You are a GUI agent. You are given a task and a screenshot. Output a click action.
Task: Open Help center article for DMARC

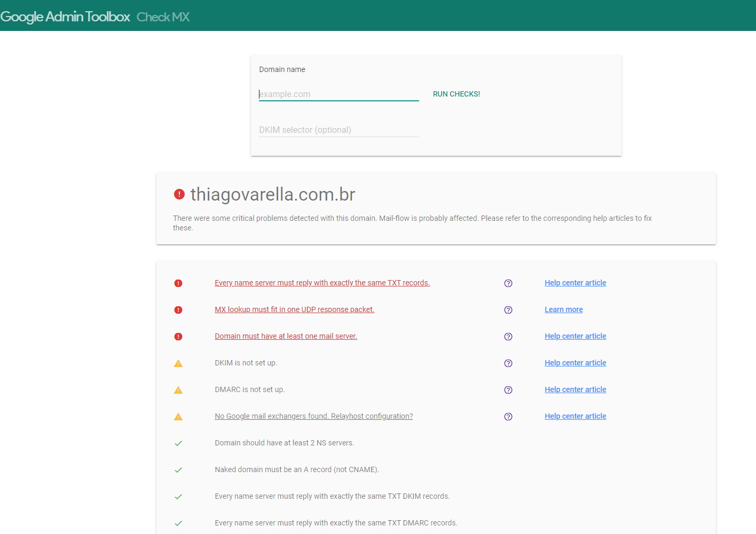(575, 389)
